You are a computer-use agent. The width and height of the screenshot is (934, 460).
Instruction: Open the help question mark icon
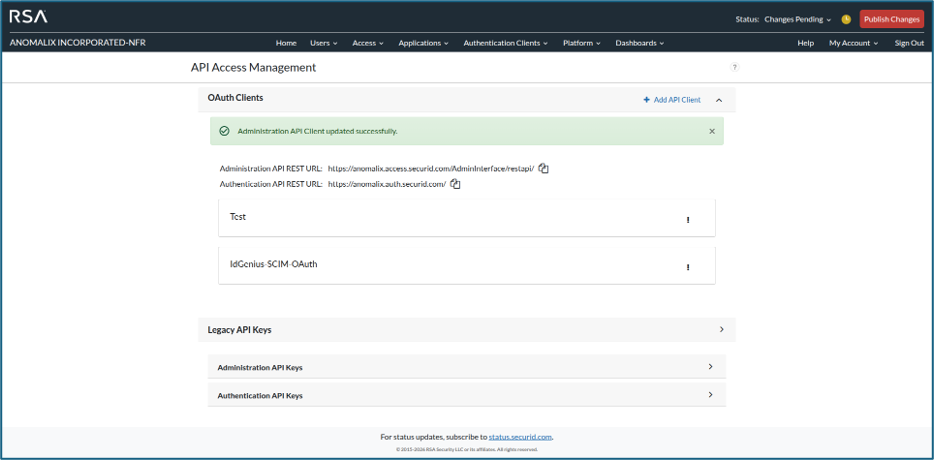734,67
